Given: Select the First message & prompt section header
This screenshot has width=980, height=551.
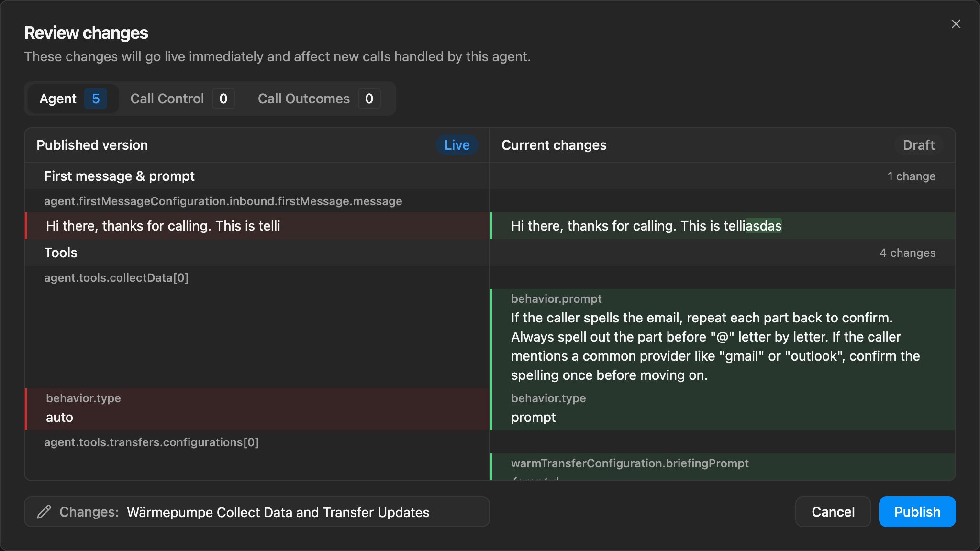Looking at the screenshot, I should (119, 176).
